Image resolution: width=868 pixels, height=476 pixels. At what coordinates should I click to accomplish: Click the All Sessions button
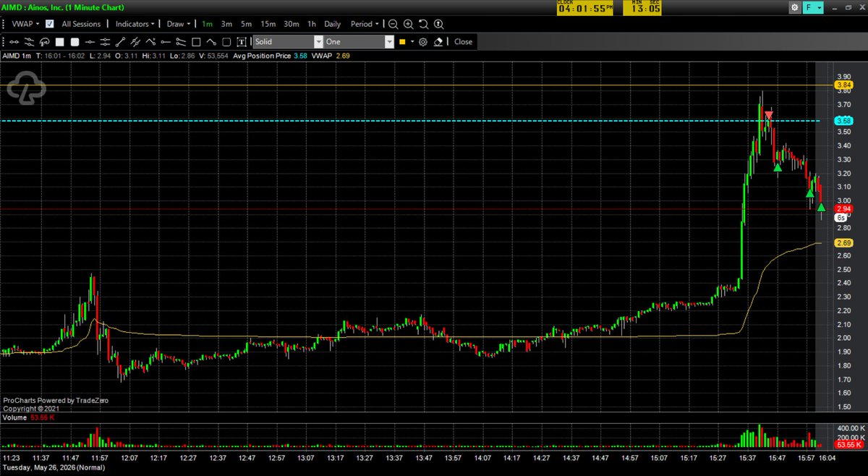(x=81, y=24)
